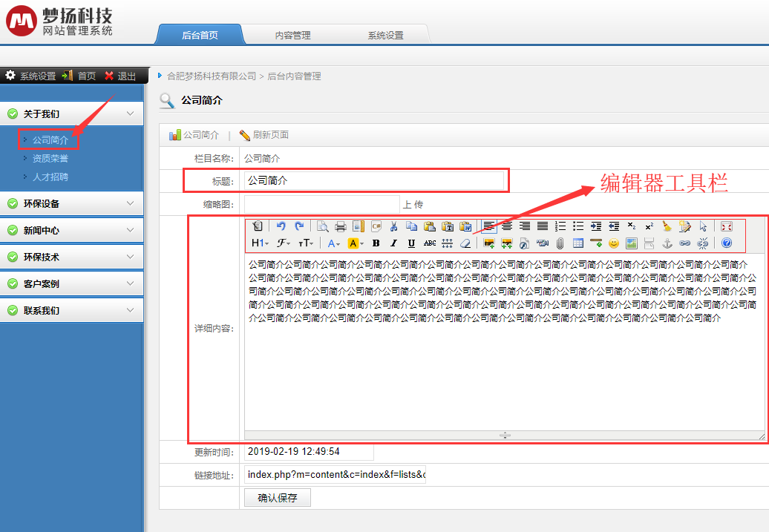The image size is (769, 532).
Task: Click the insert table icon
Action: (x=578, y=243)
